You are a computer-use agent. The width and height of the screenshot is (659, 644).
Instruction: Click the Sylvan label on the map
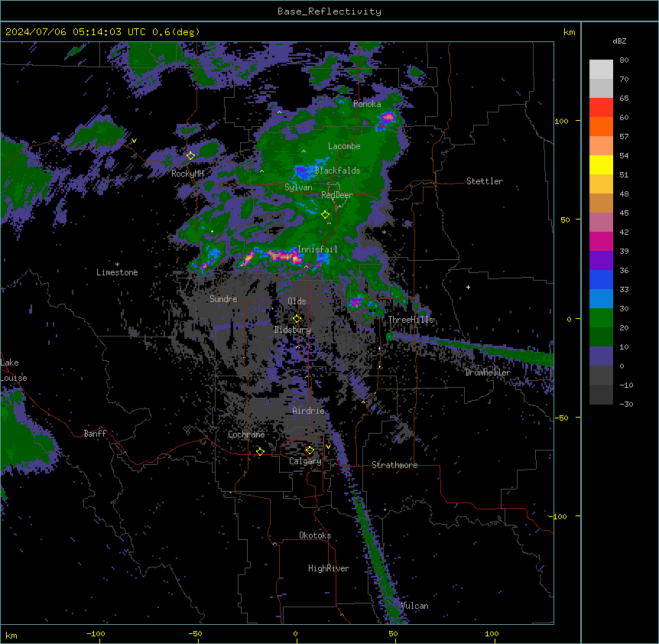tap(298, 187)
